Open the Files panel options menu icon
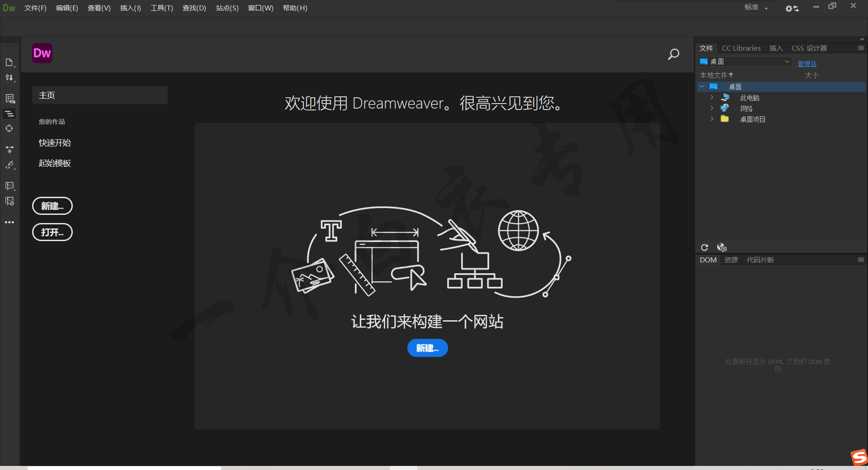This screenshot has width=868, height=470. point(861,48)
